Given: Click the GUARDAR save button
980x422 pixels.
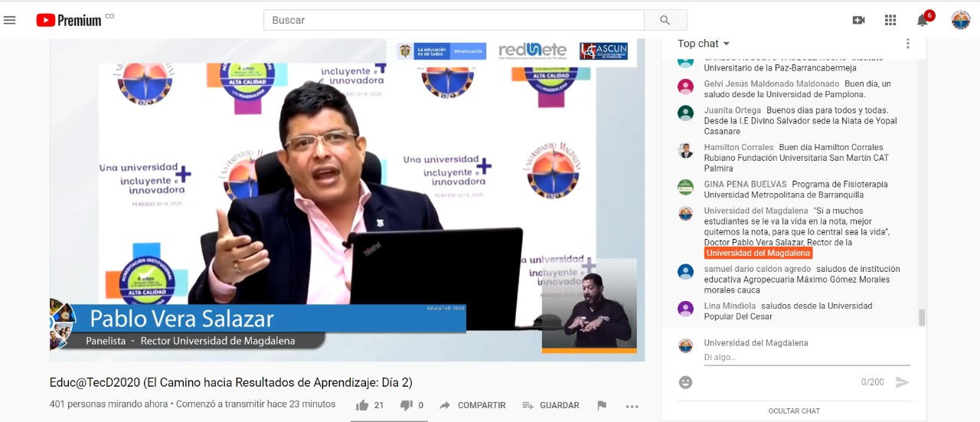Looking at the screenshot, I should (551, 405).
